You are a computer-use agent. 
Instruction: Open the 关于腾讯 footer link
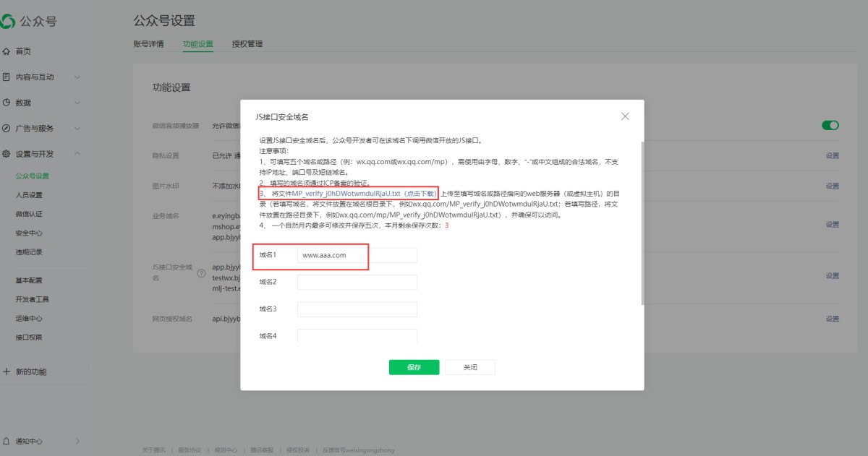pyautogui.click(x=153, y=450)
